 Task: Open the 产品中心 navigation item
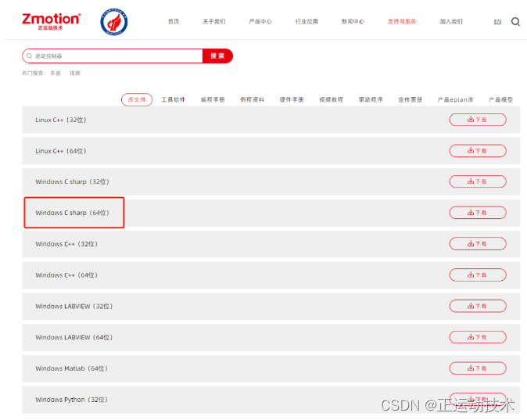pyautogui.click(x=260, y=22)
